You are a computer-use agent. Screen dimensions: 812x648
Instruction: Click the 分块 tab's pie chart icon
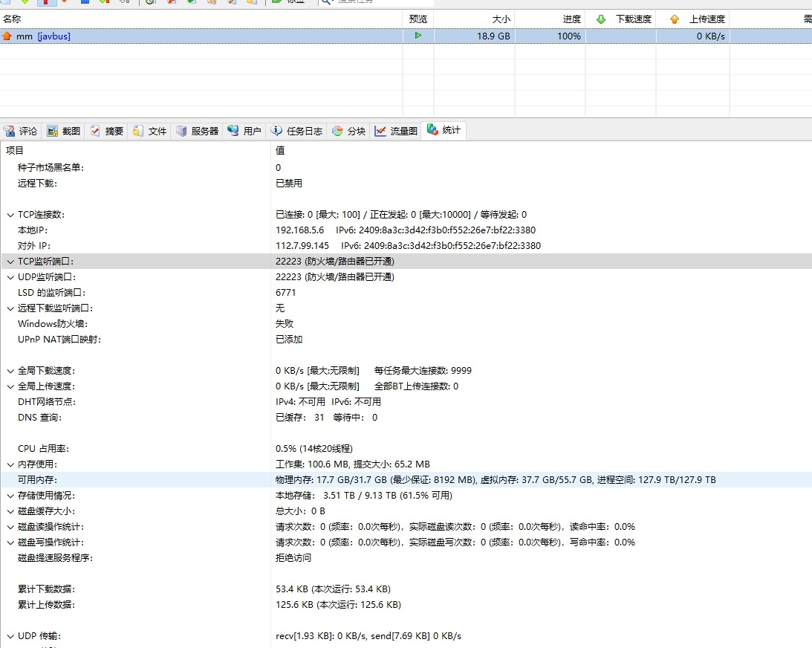click(x=337, y=131)
